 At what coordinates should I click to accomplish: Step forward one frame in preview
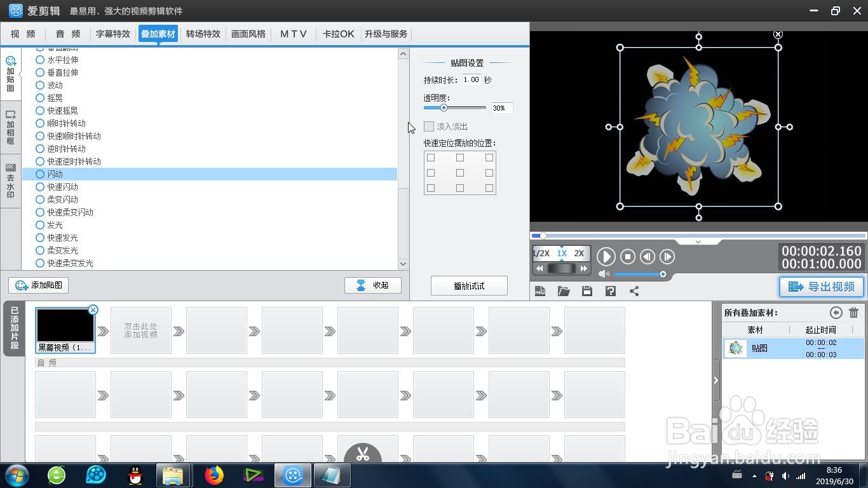[x=667, y=257]
